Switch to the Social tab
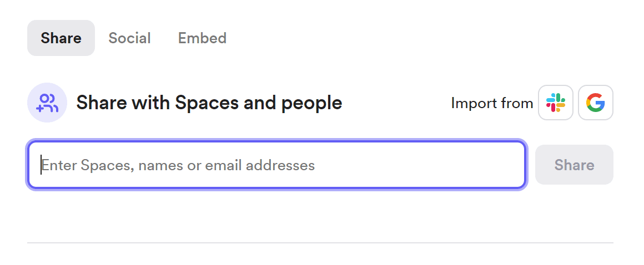The image size is (644, 265). [129, 38]
